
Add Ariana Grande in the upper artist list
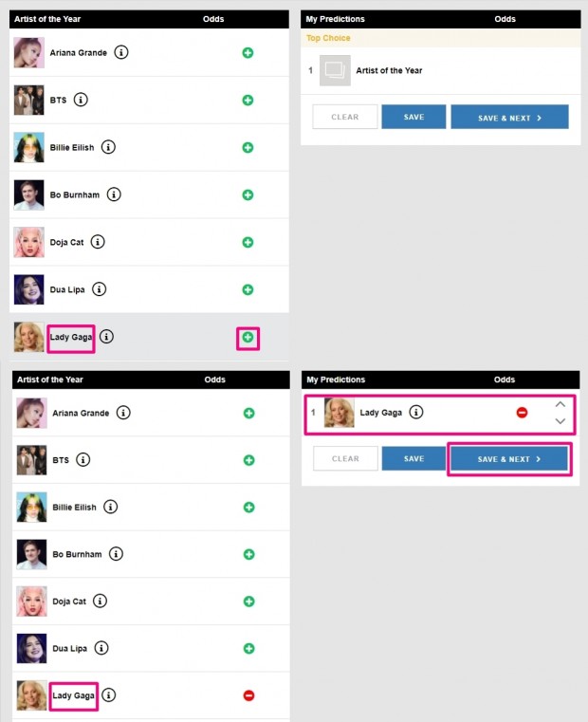point(248,53)
